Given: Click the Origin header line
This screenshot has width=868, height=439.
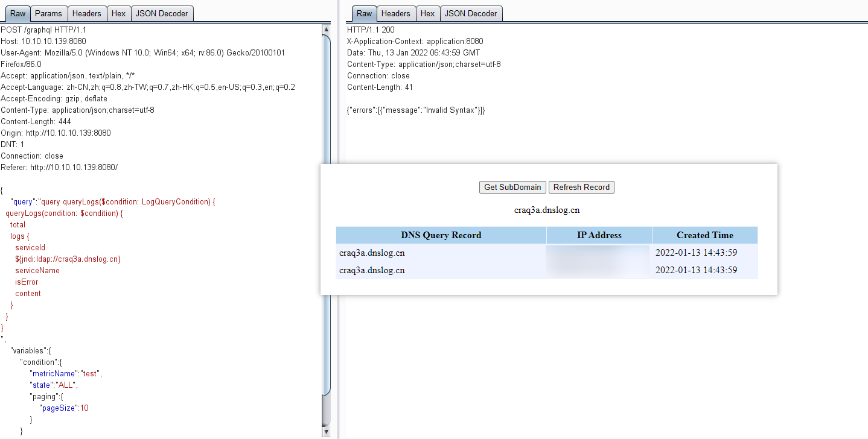Looking at the screenshot, I should 56,133.
